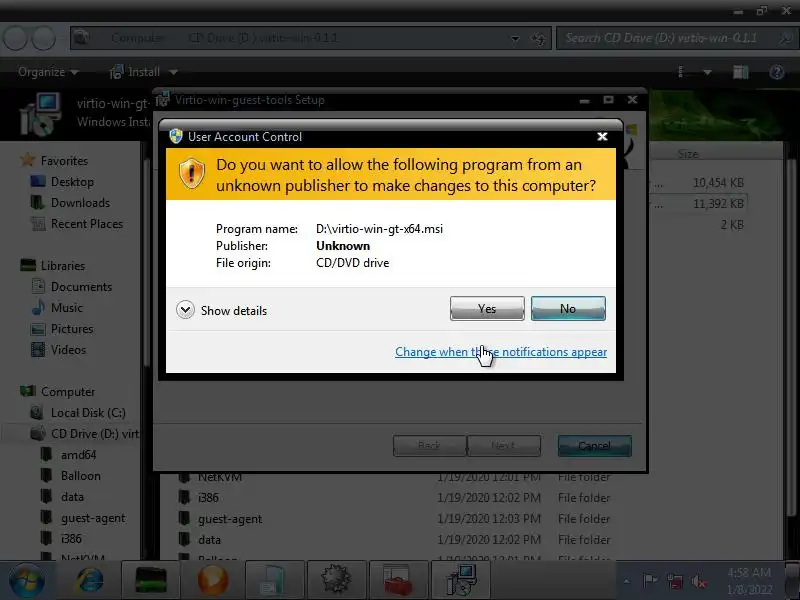Image resolution: width=800 pixels, height=600 pixels.
Task: Click the Size column header
Action: tap(688, 154)
